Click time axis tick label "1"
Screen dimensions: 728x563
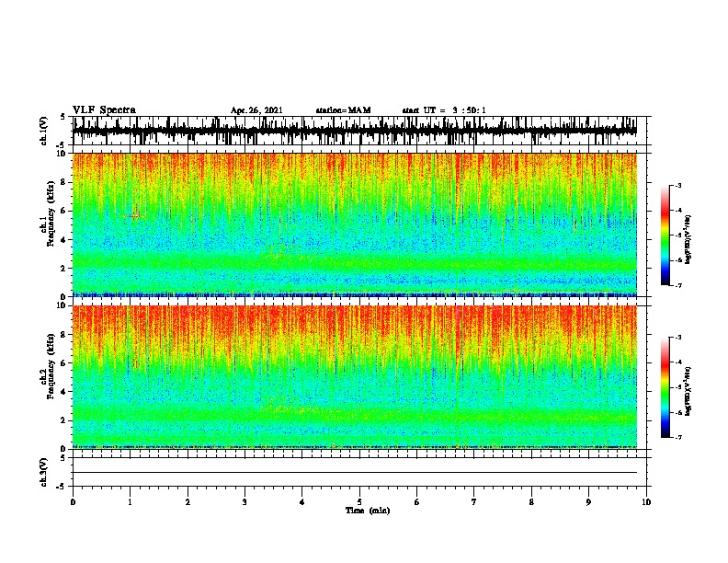coord(130,502)
